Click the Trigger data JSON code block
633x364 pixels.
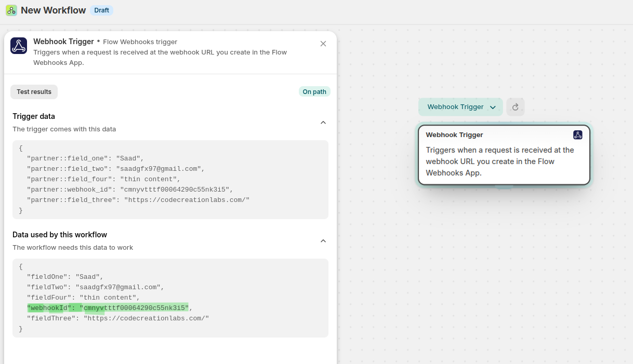point(170,179)
